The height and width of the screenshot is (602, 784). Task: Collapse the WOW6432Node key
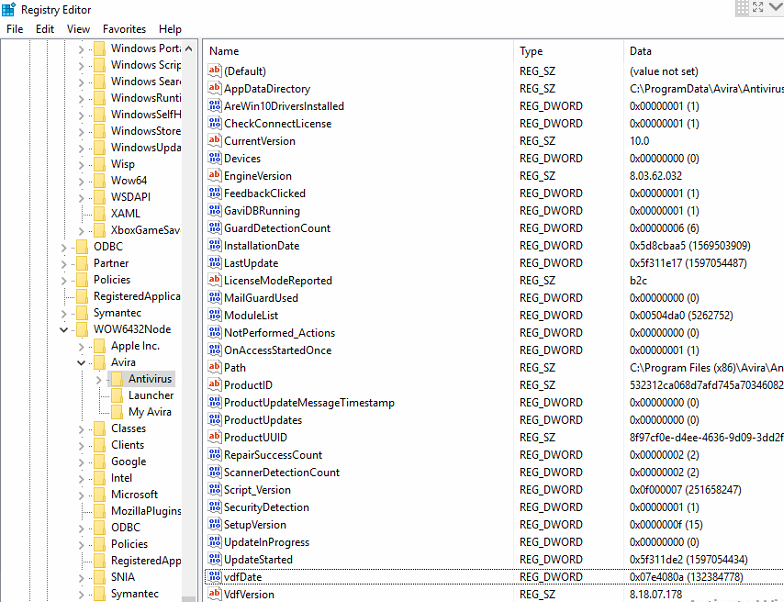point(64,329)
